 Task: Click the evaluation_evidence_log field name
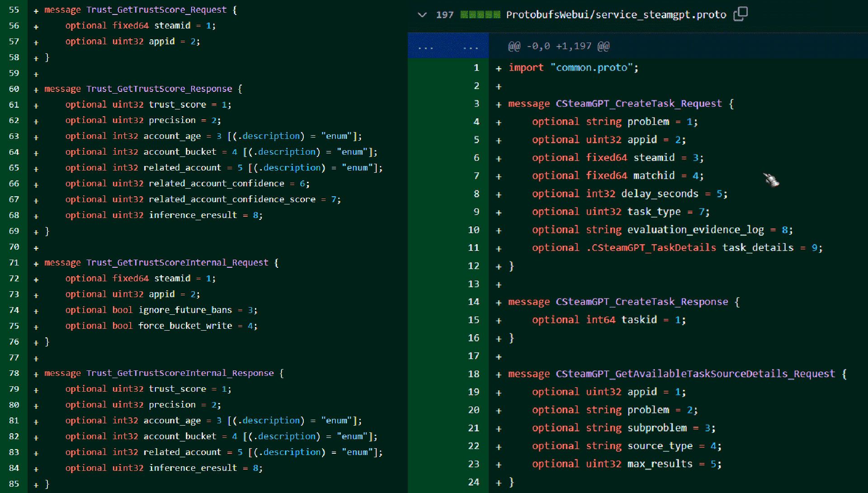(695, 230)
